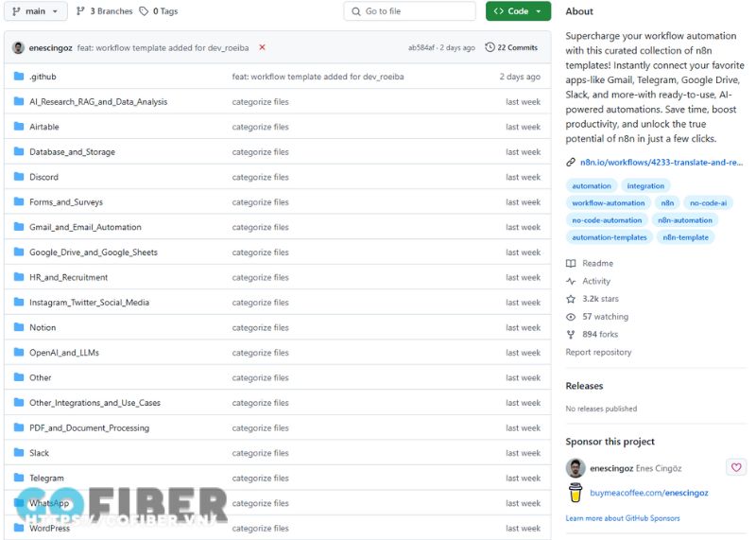756x540 pixels.
Task: Open the n8n.io/workflows website link
Action: coord(661,162)
